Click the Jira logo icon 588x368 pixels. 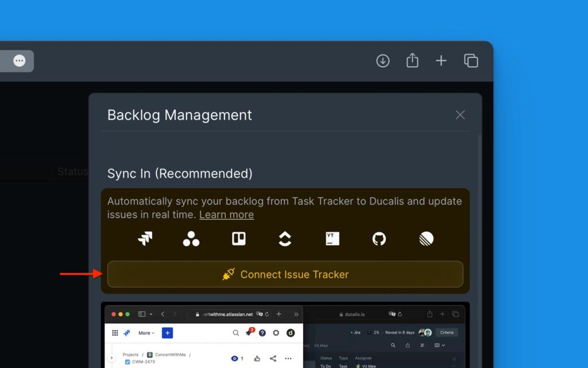[145, 239]
